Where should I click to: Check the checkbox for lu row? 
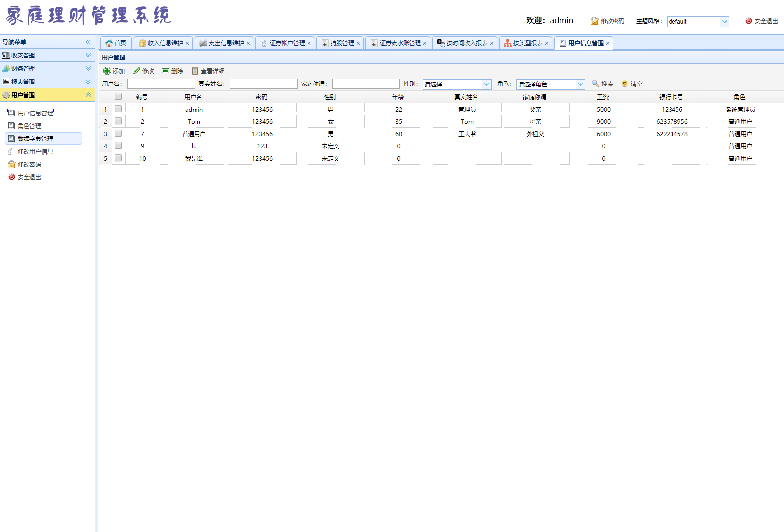point(118,145)
